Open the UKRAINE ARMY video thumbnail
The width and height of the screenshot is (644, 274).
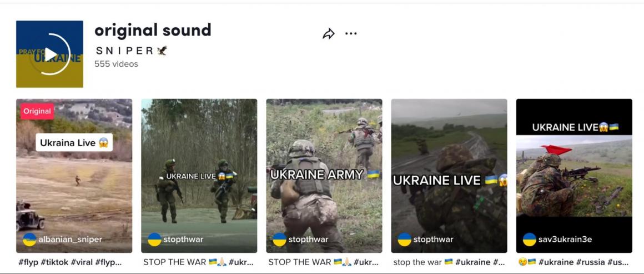324,176
